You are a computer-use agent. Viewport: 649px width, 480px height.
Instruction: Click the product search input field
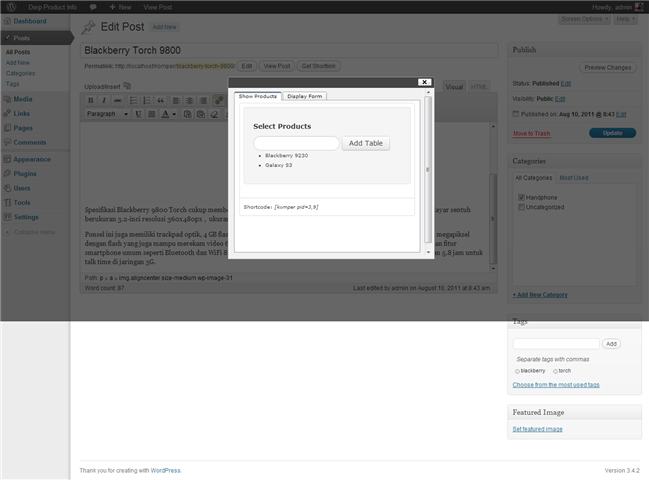click(296, 143)
